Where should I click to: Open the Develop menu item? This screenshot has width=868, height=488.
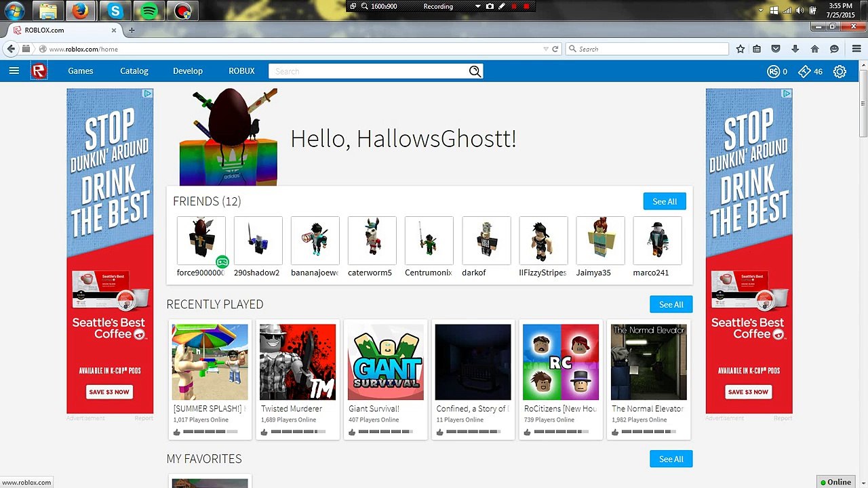click(x=188, y=71)
